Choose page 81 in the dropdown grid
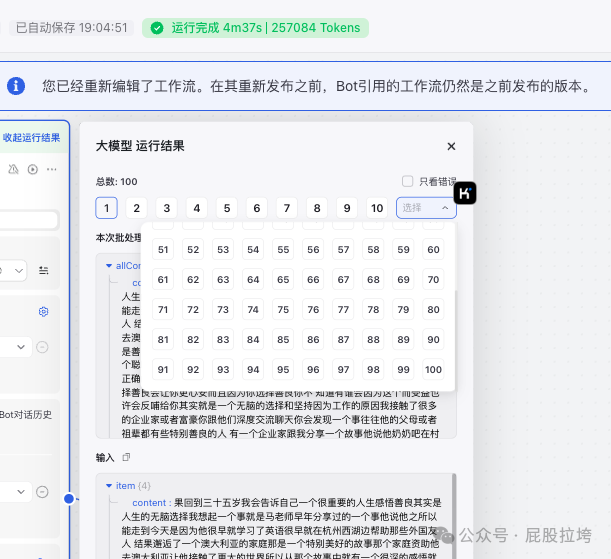The width and height of the screenshot is (611, 559). click(x=163, y=339)
